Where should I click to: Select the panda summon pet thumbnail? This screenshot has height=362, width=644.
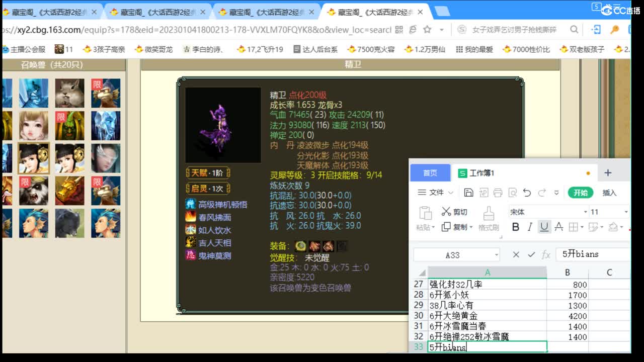click(34, 191)
